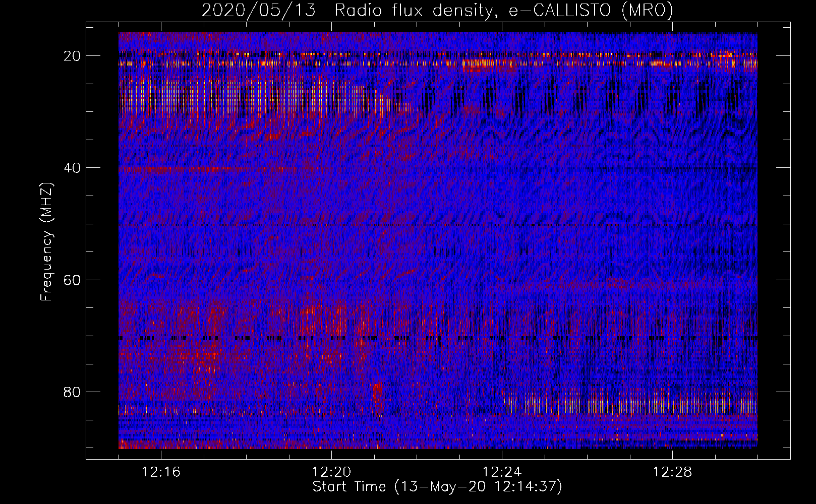The width and height of the screenshot is (816, 504).
Task: Click the '12:28' time tick label
Action: [x=673, y=472]
